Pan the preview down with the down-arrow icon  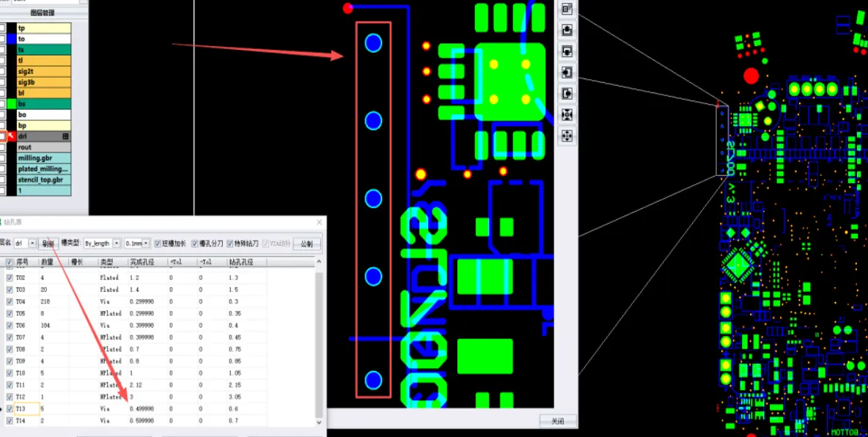(567, 51)
